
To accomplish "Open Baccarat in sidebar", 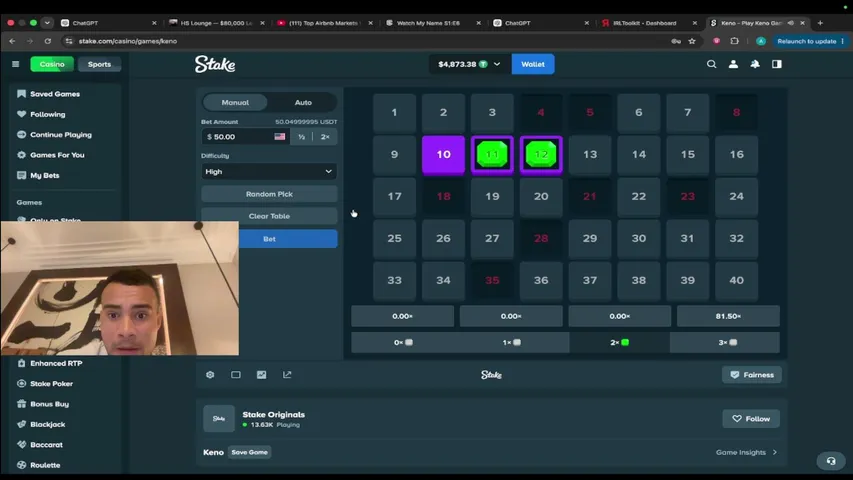I will [x=46, y=445].
